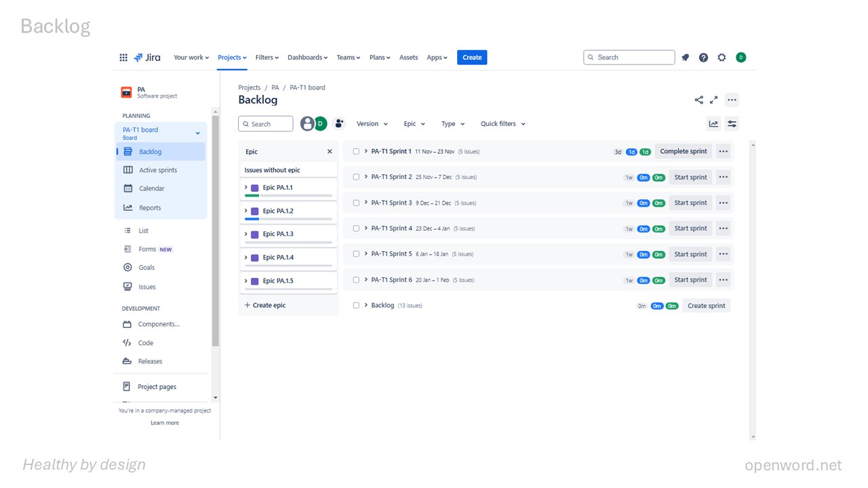Tick the Backlog section checkbox
Screen dimensions: 868x488
[356, 306]
